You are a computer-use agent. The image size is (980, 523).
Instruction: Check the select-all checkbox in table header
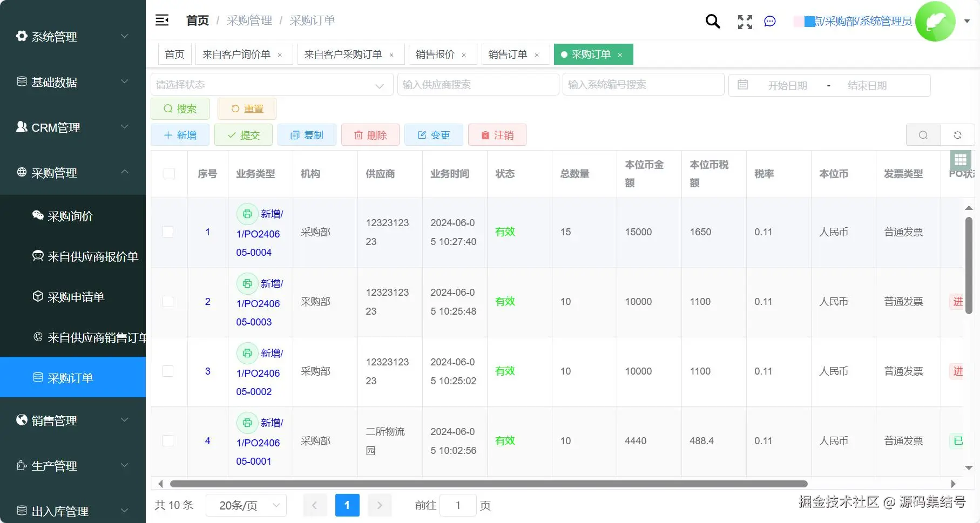click(x=169, y=174)
